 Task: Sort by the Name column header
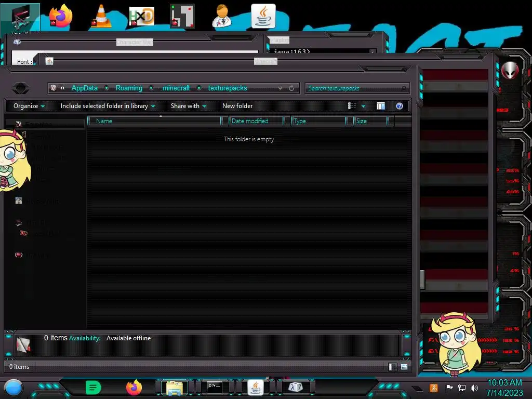coord(154,121)
